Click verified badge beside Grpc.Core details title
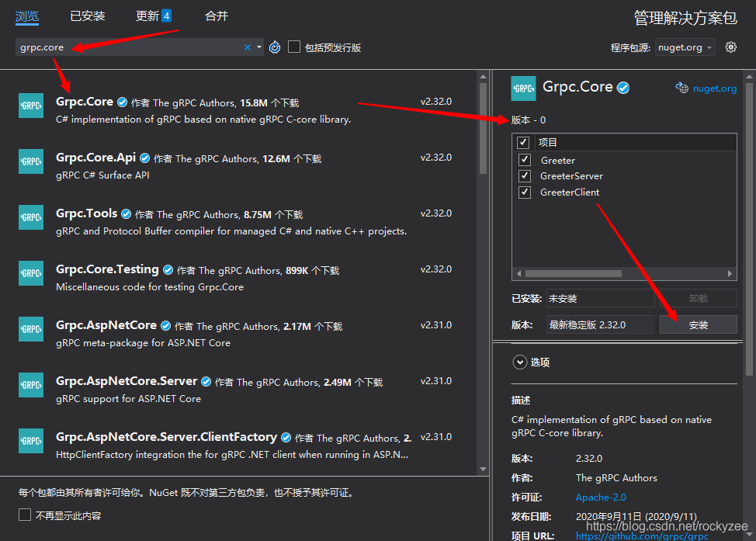This screenshot has width=756, height=541. pyautogui.click(x=623, y=88)
